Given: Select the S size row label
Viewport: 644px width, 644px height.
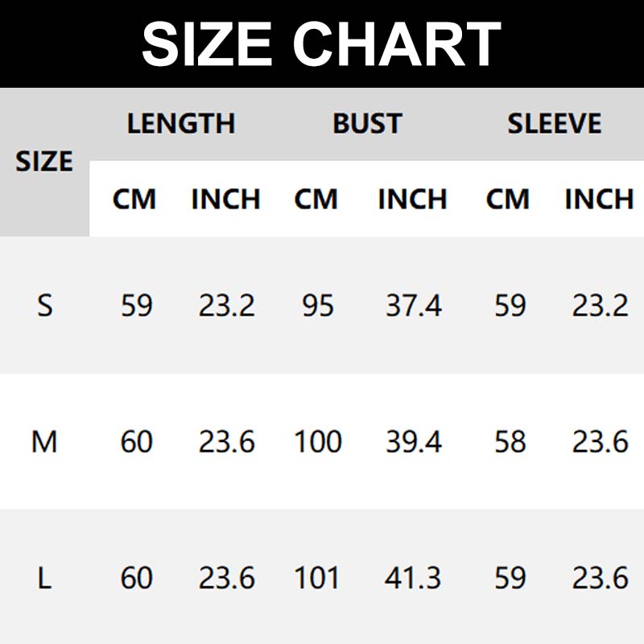Looking at the screenshot, I should click(x=45, y=306).
